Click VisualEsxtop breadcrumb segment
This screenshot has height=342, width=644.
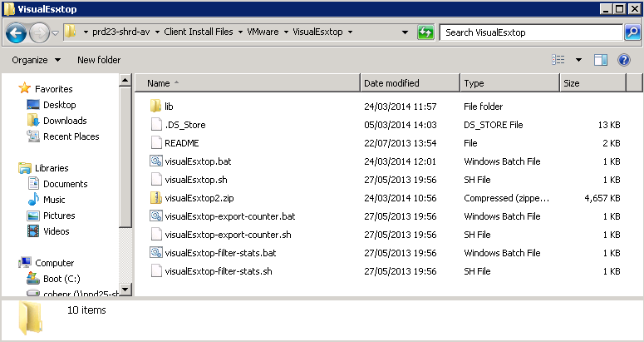317,32
